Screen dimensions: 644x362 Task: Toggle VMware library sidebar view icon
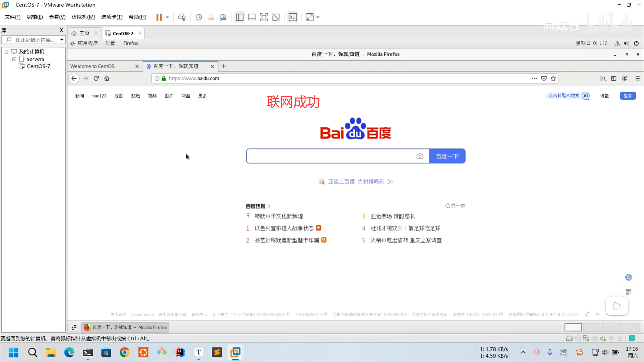tap(239, 17)
